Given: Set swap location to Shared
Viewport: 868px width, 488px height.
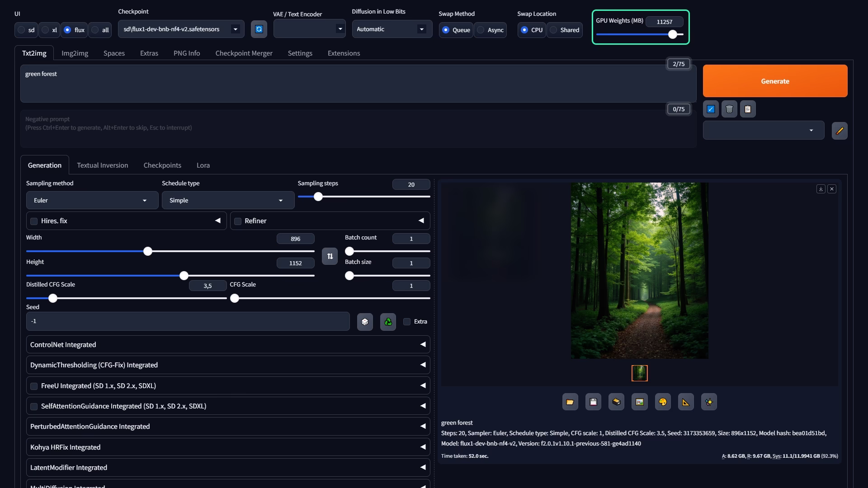Looking at the screenshot, I should 565,30.
